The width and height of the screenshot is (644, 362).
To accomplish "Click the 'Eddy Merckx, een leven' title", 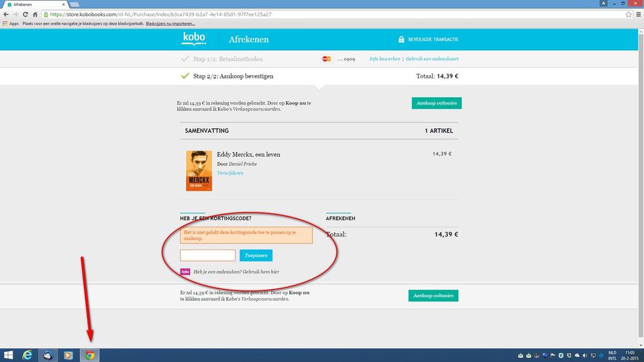I will [x=248, y=155].
